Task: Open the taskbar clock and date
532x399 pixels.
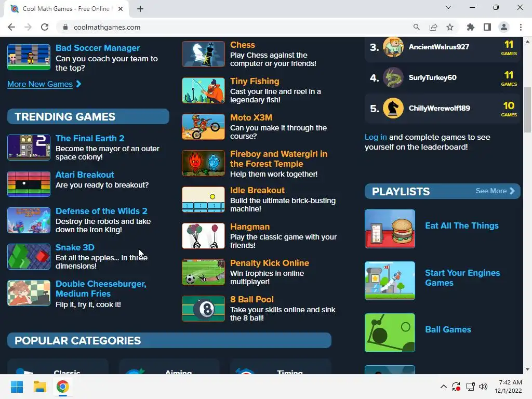Action: [x=508, y=387]
